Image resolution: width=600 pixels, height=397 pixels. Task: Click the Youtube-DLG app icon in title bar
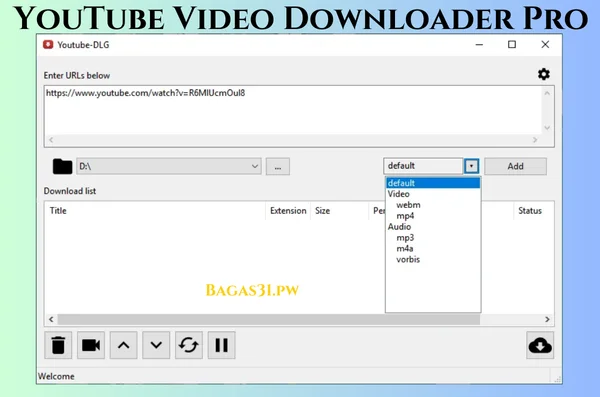coord(48,44)
